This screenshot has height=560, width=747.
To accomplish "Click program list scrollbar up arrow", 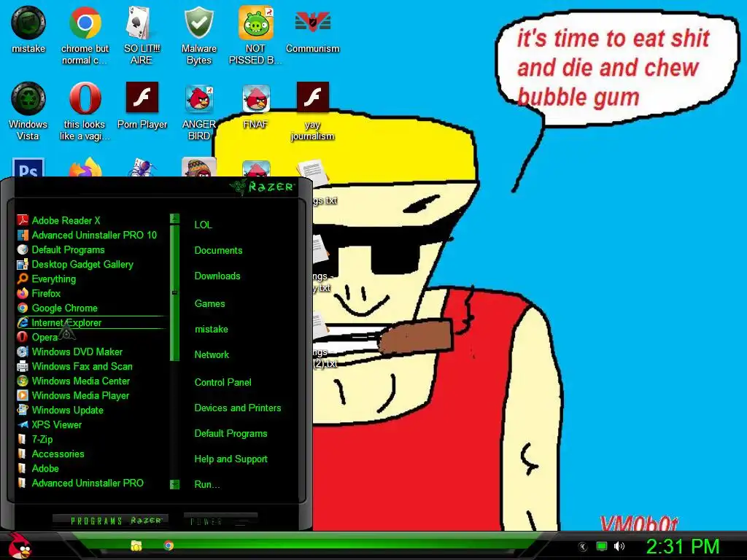I will pos(174,219).
